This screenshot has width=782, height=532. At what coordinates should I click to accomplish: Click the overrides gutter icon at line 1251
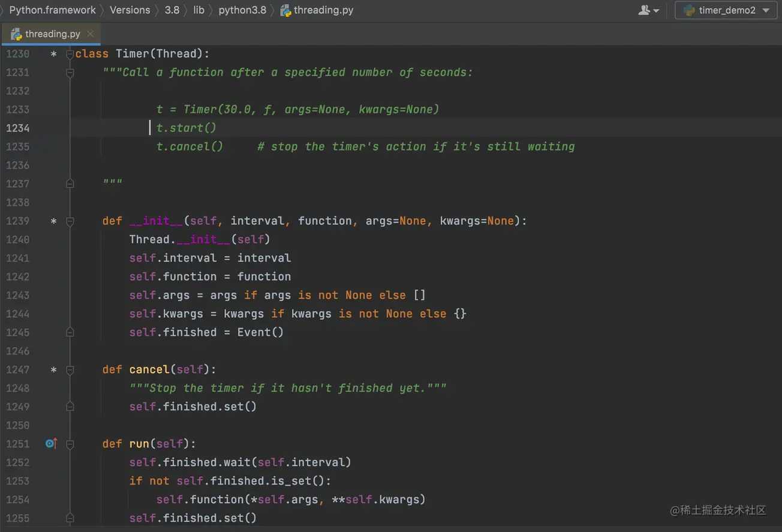[52, 444]
